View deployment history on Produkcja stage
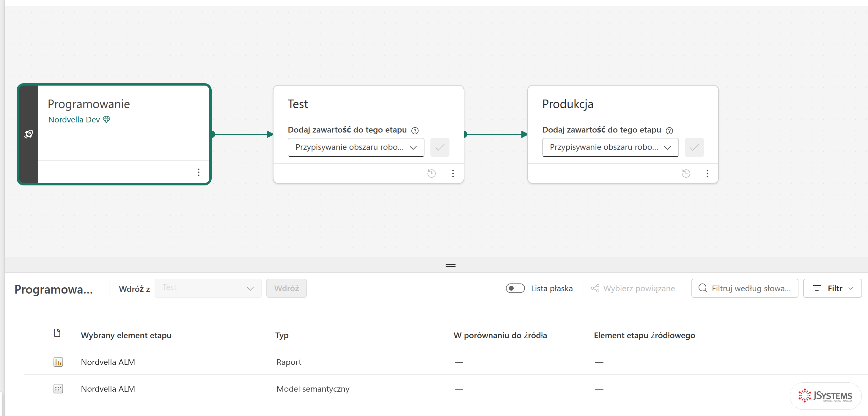868x416 pixels. 686,173
